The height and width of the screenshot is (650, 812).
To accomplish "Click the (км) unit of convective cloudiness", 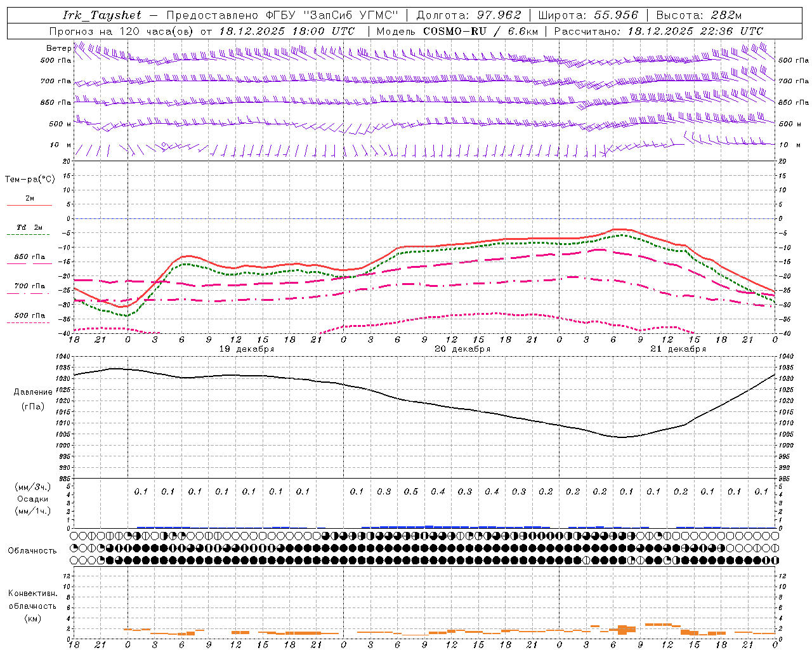I will pyautogui.click(x=32, y=618).
